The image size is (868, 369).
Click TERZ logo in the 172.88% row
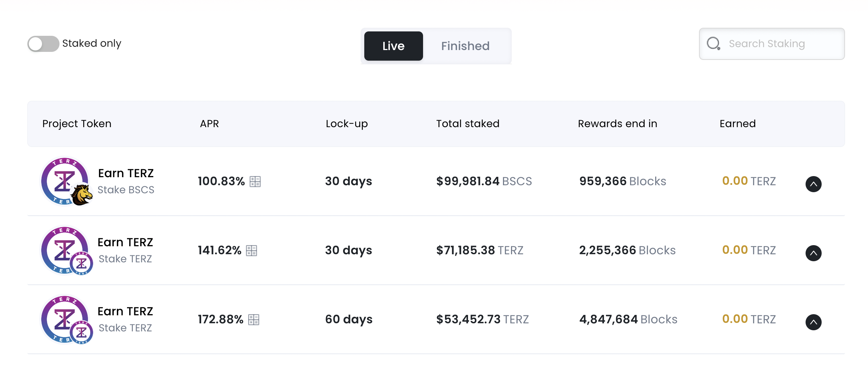(x=64, y=319)
